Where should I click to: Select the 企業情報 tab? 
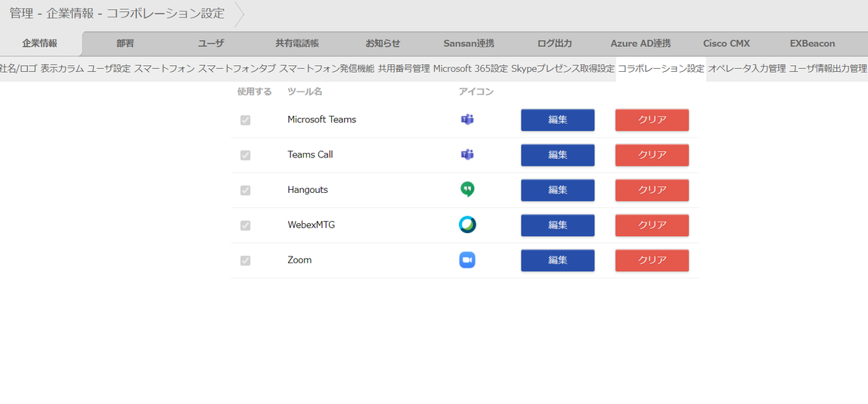(40, 44)
